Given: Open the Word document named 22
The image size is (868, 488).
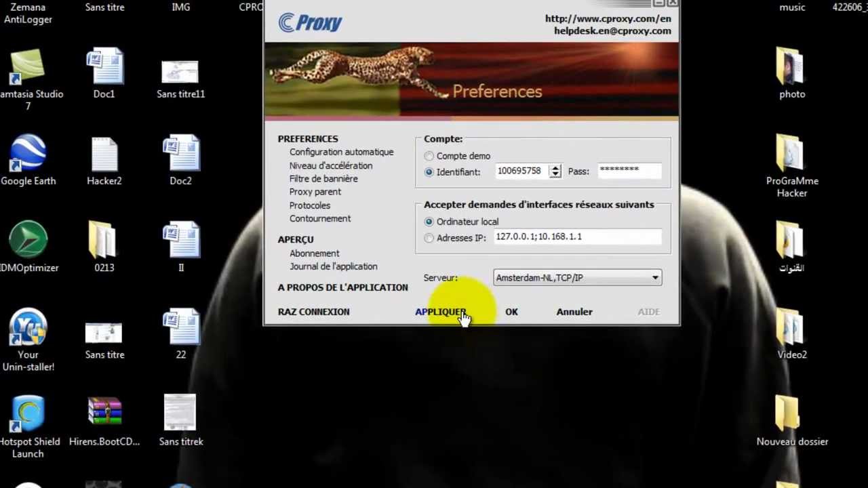Looking at the screenshot, I should pos(181,327).
